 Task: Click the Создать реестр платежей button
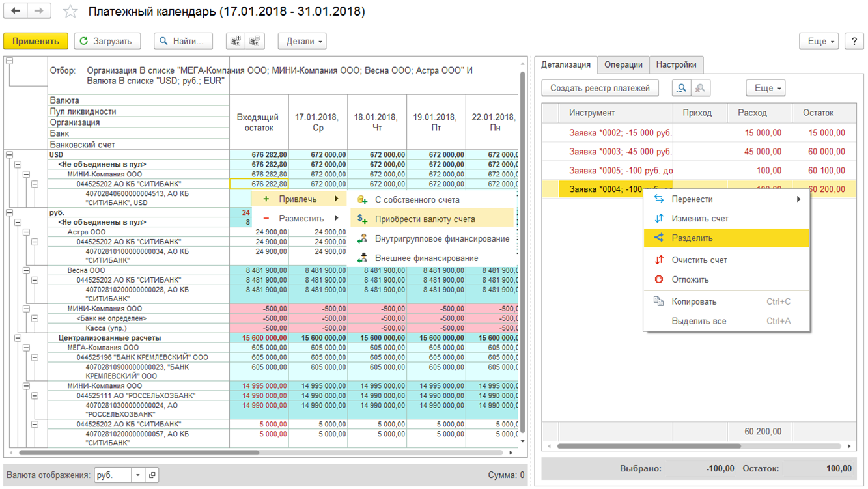(x=600, y=88)
